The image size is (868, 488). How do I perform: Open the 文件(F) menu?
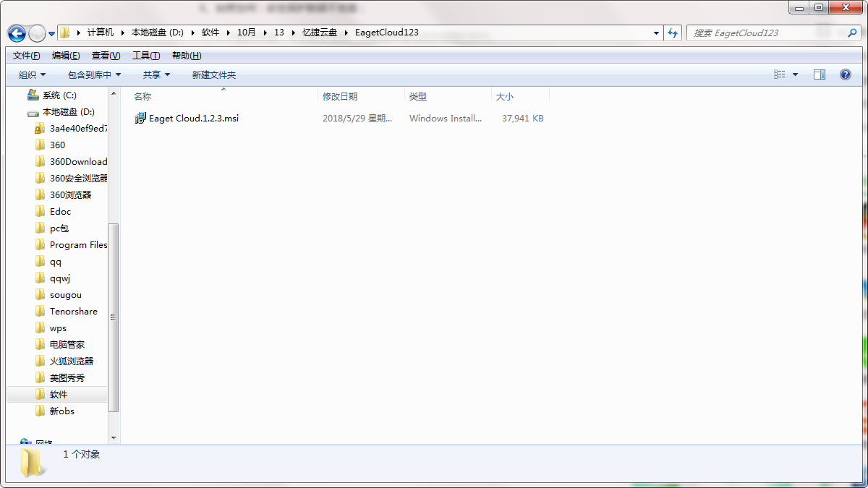tap(27, 56)
